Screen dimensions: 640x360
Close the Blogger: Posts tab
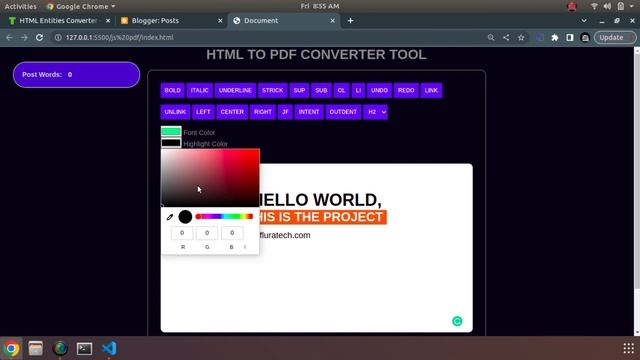tap(220, 20)
